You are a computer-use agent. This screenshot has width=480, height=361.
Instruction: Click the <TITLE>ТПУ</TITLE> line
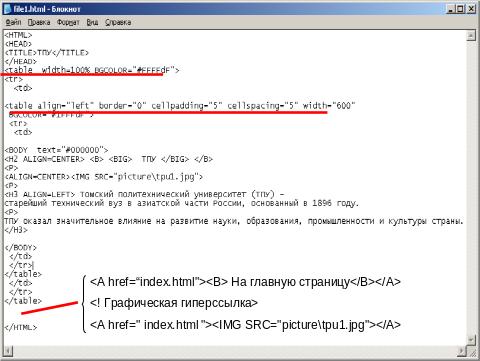(47, 53)
